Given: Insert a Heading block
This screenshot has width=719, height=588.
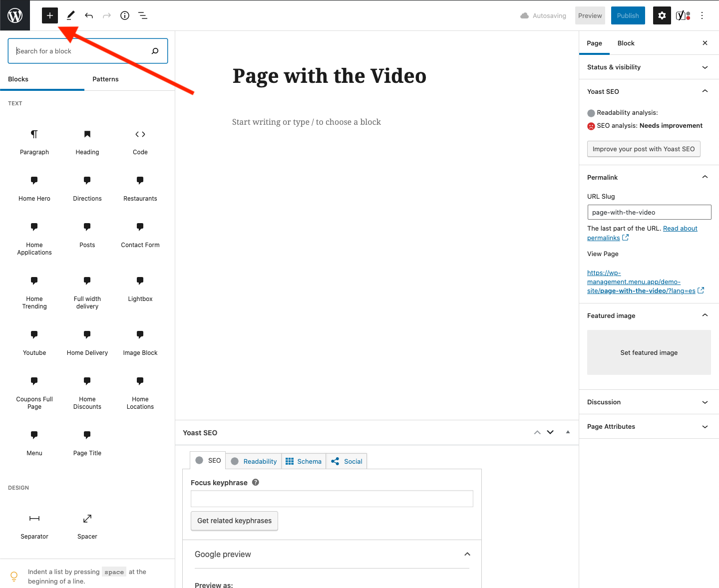Looking at the screenshot, I should pos(87,142).
